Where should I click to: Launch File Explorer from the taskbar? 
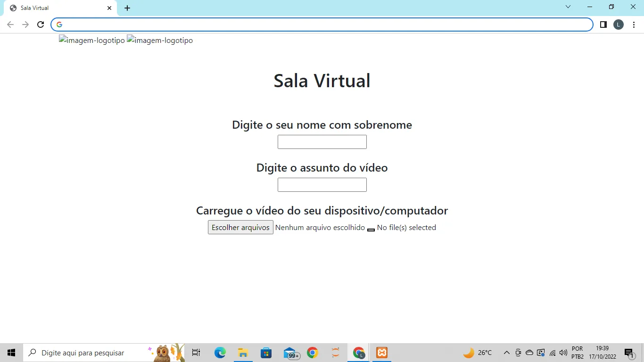coord(243,353)
